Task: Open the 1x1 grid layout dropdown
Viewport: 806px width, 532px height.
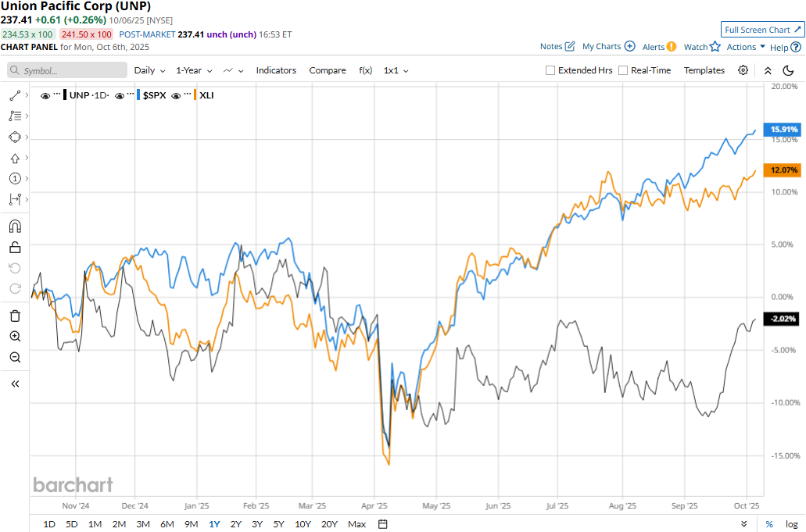Action: 396,70
